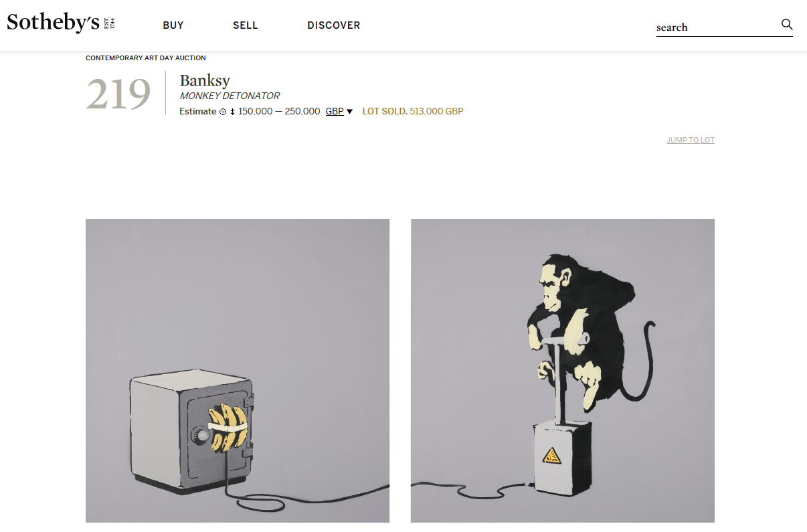Click the 150,000 — 250,000 estimate range
Viewport: 807px width, 532px height.
[x=279, y=112]
